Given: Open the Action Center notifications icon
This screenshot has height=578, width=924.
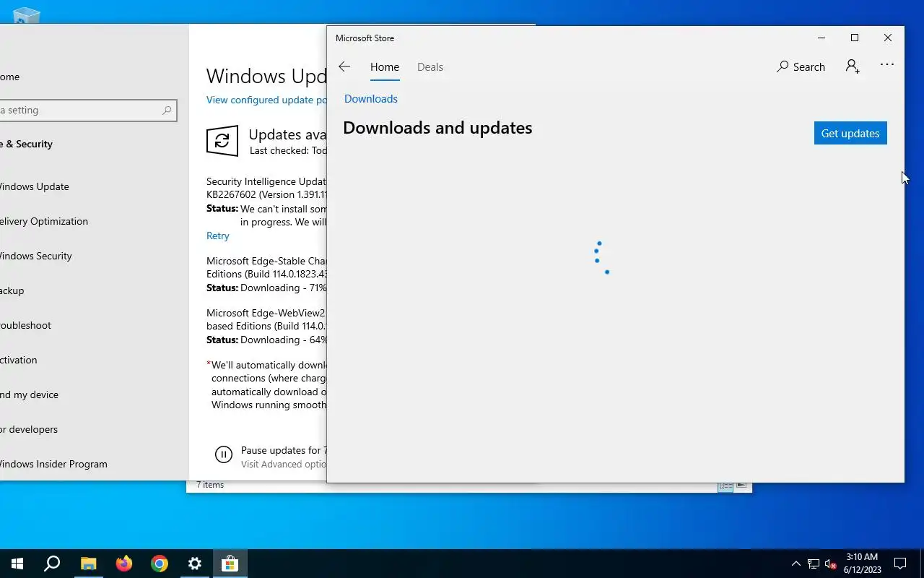Looking at the screenshot, I should coord(900,564).
